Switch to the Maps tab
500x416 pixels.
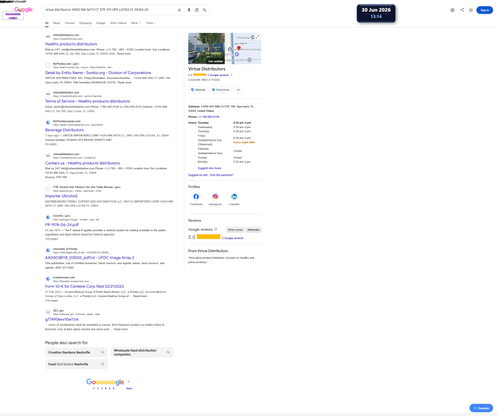(x=57, y=23)
